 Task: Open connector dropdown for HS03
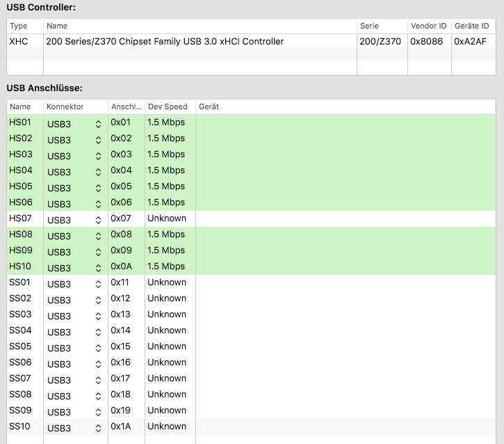(74, 156)
